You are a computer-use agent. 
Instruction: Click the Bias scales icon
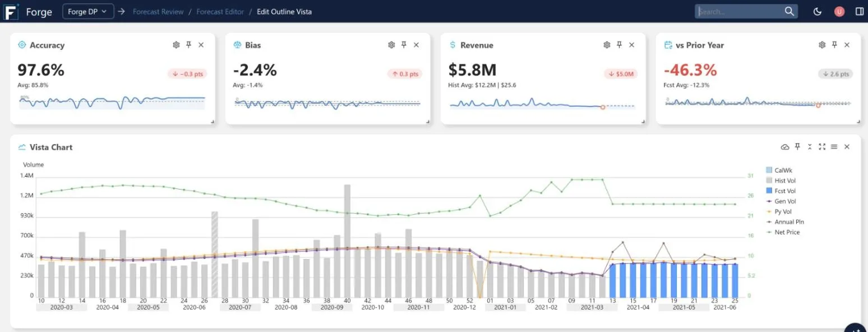(237, 45)
